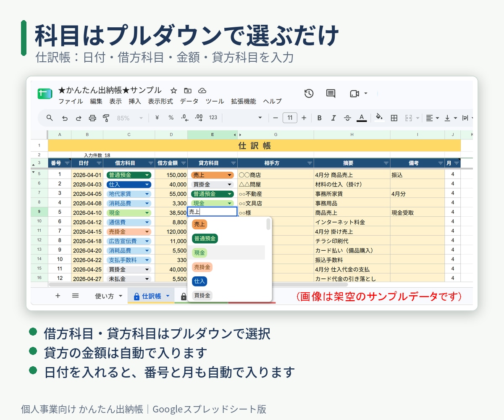Open the fill color bucket picker
The width and height of the screenshot is (504, 420).
pos(379,118)
